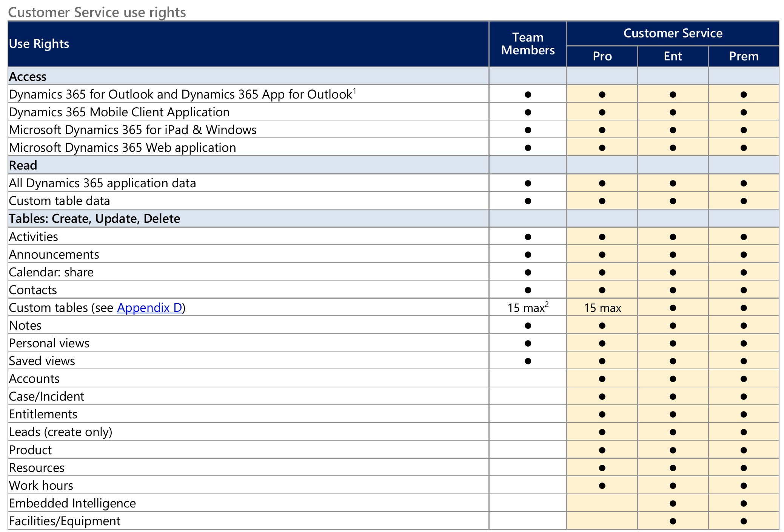Viewport: 784px width, 532px height.
Task: Click Embedded Intelligence dot under Ent
Action: tap(672, 503)
